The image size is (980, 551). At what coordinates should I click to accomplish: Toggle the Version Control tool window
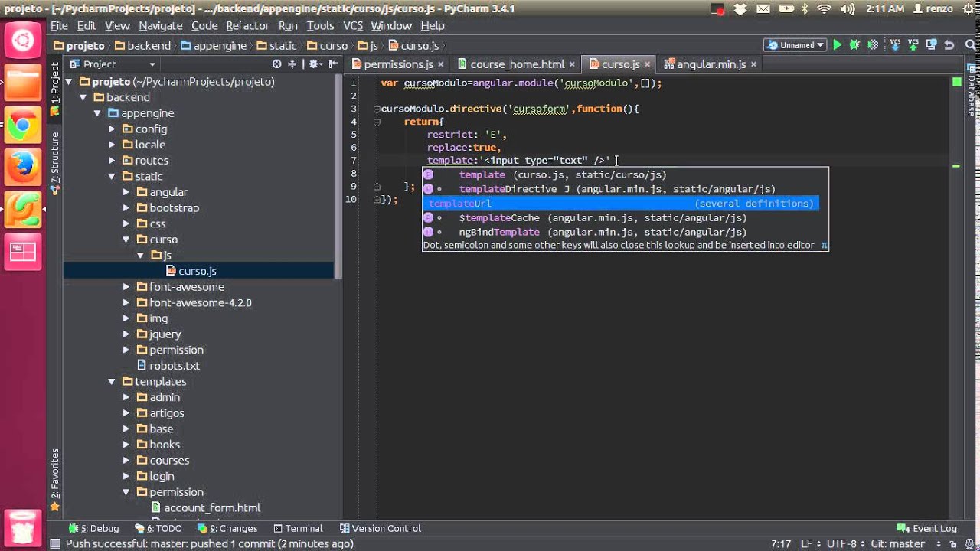[x=381, y=529]
